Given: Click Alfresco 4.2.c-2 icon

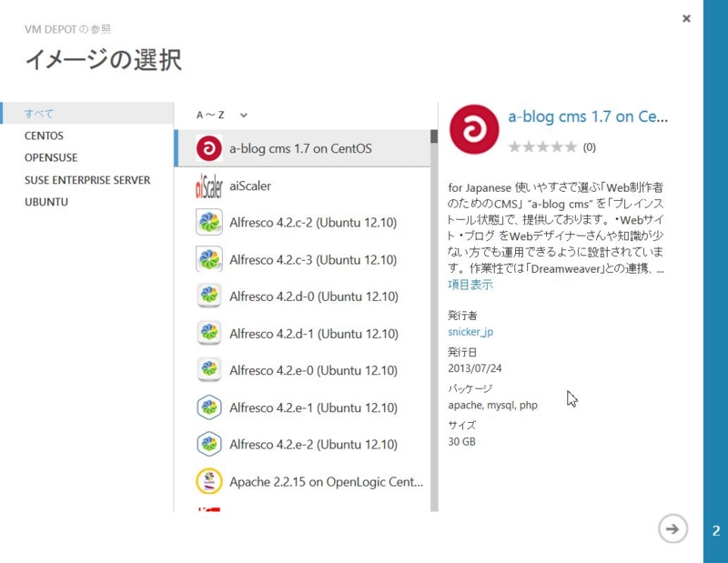Looking at the screenshot, I should (x=209, y=222).
